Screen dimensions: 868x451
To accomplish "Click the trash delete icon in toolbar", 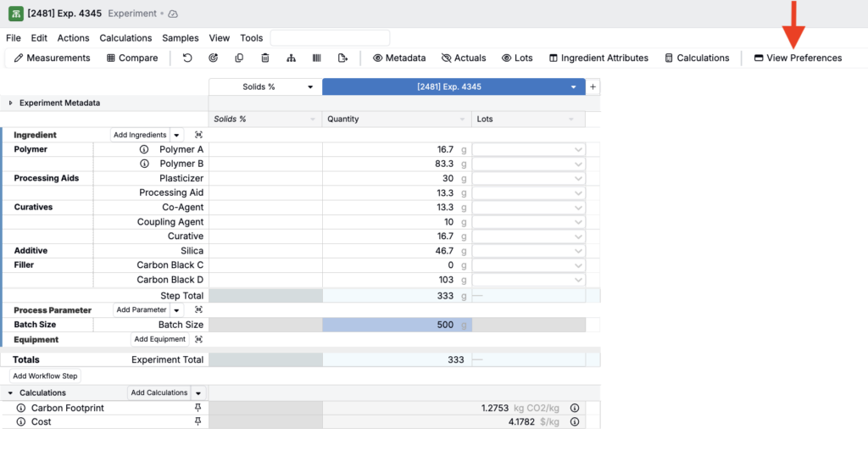I will [x=265, y=58].
